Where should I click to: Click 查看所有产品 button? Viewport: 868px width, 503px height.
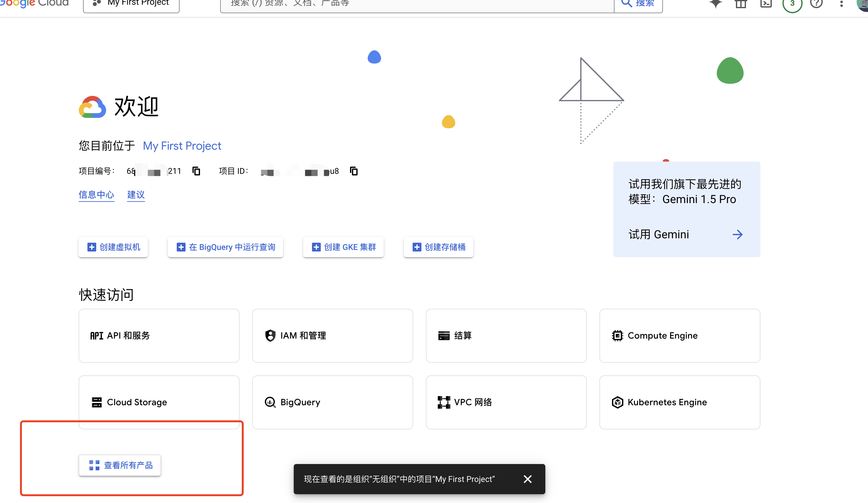click(x=120, y=466)
